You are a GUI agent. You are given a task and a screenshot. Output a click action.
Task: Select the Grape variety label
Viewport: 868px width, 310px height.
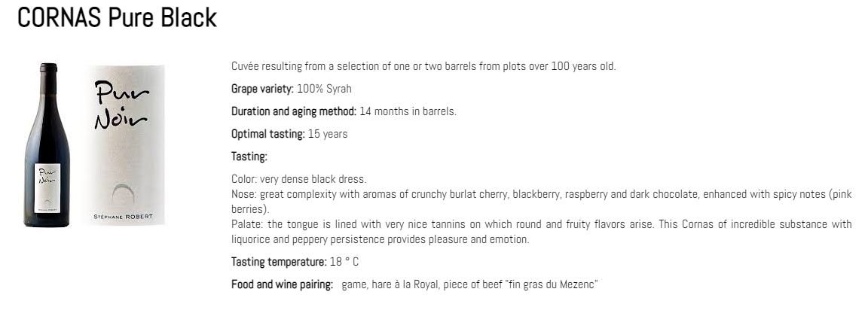(x=262, y=89)
